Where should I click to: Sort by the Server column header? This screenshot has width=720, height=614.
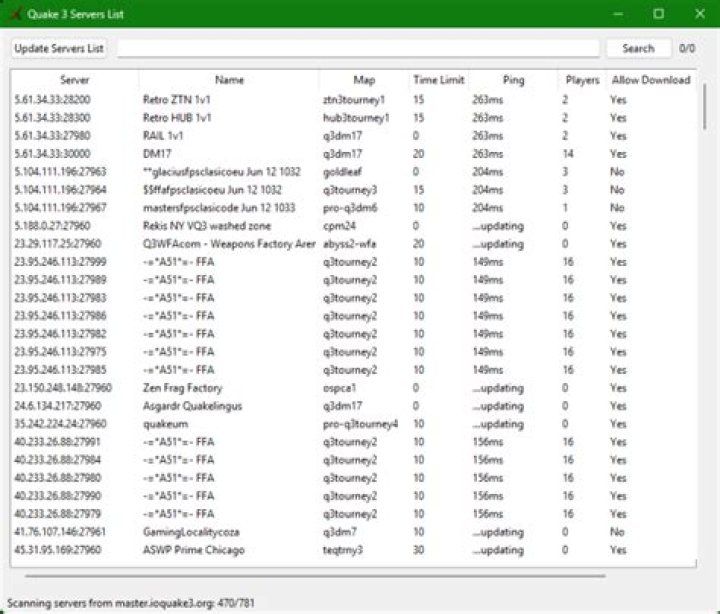pyautogui.click(x=74, y=80)
